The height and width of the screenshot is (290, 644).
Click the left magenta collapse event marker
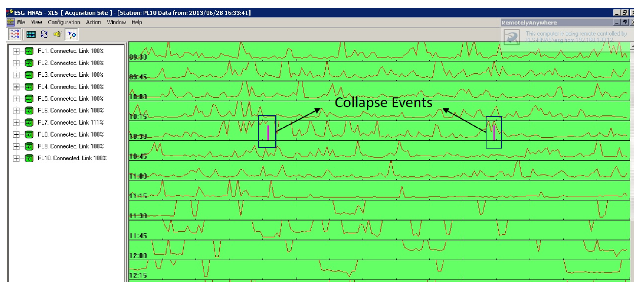pos(268,133)
